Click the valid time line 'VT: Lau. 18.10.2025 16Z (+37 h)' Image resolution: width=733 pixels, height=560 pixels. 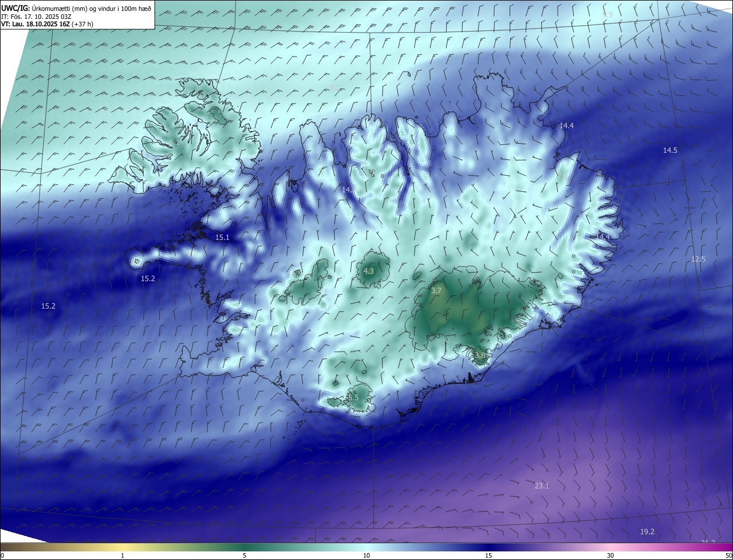(x=48, y=24)
